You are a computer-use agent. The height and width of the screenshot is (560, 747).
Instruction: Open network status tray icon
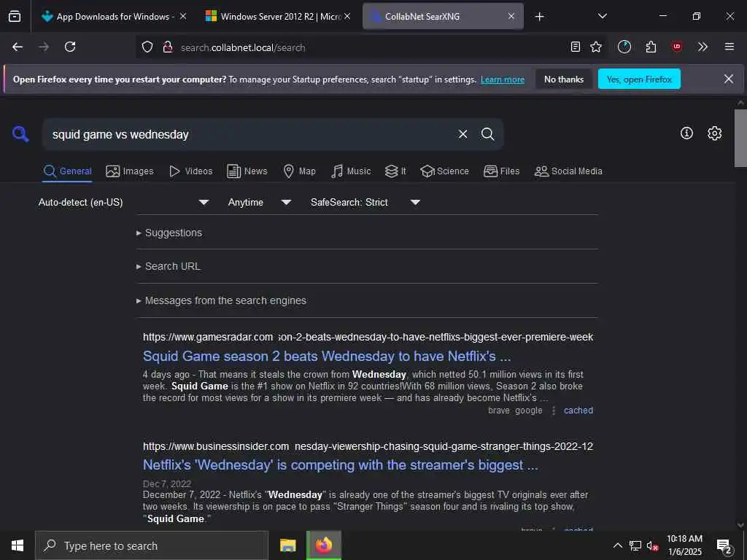tap(635, 545)
